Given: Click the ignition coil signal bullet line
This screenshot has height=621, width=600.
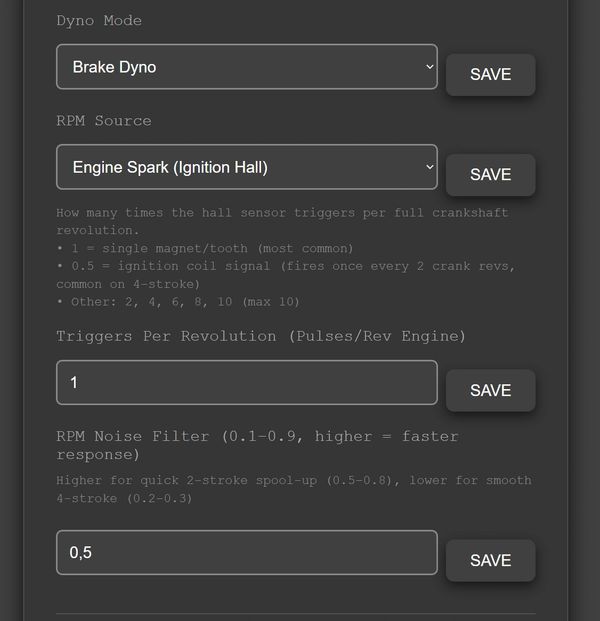Looking at the screenshot, I should [286, 275].
